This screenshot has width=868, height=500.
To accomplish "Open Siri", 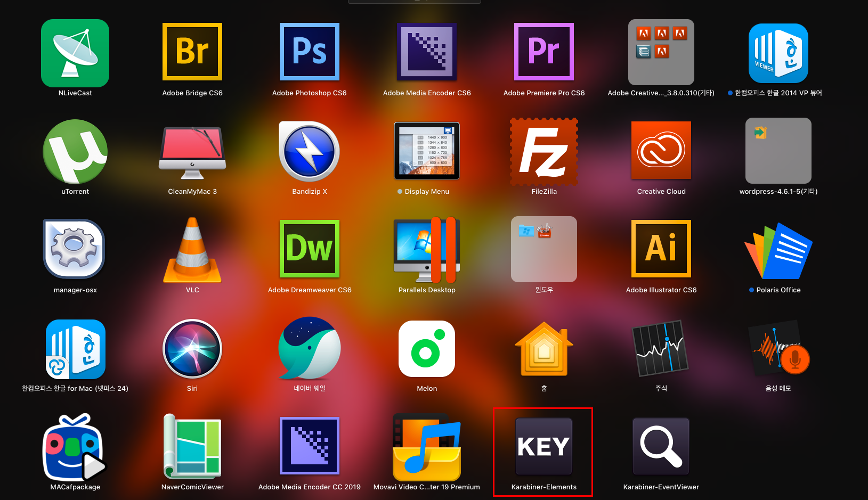I will (x=192, y=349).
